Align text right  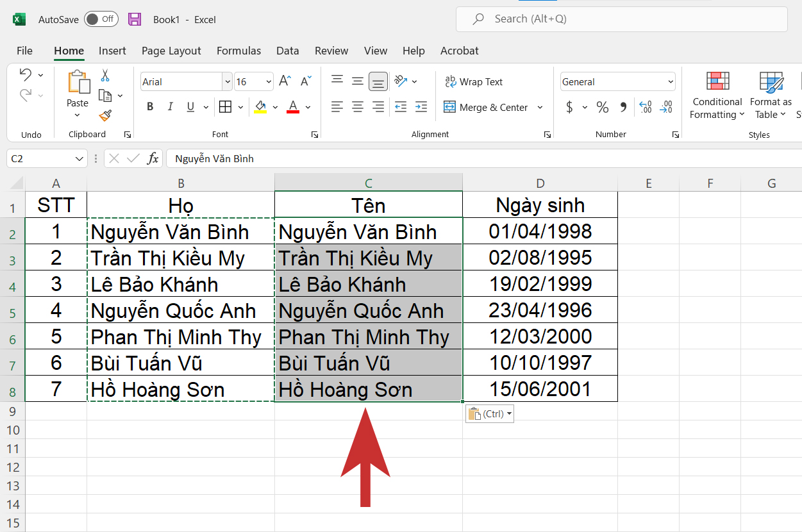pyautogui.click(x=378, y=107)
